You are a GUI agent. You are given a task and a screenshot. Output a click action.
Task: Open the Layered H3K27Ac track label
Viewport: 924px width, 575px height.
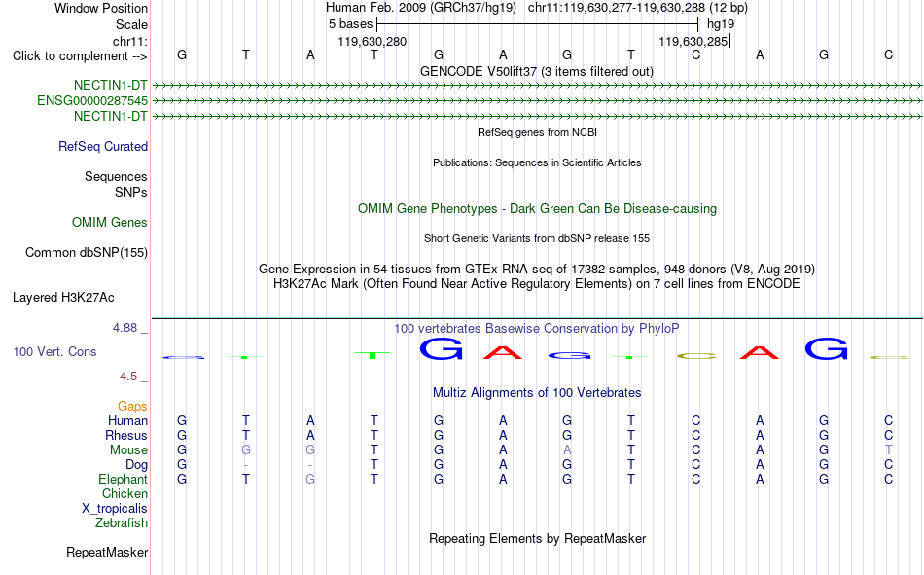63,298
